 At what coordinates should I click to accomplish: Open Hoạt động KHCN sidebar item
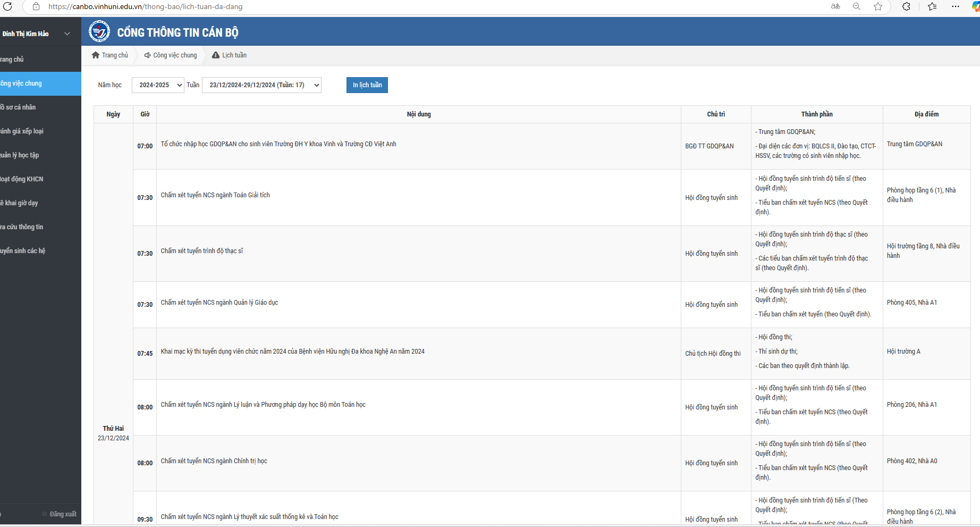[40, 179]
